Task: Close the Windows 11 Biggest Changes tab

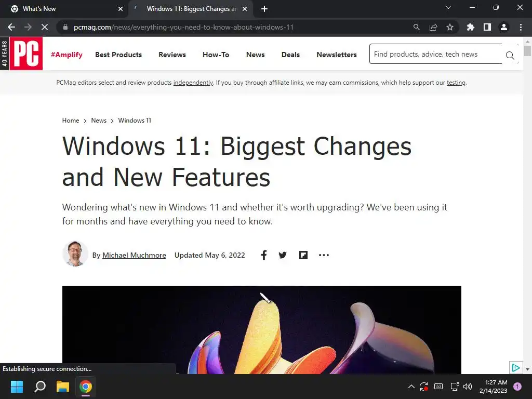Action: tap(245, 9)
